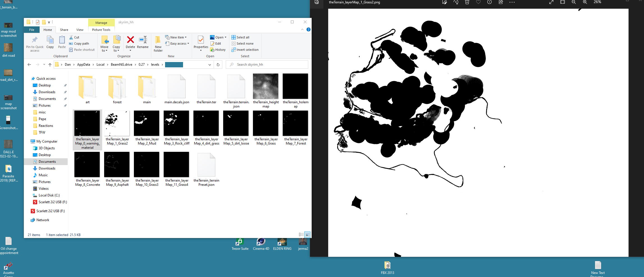Toggle favorite heart in Photos

click(x=478, y=2)
